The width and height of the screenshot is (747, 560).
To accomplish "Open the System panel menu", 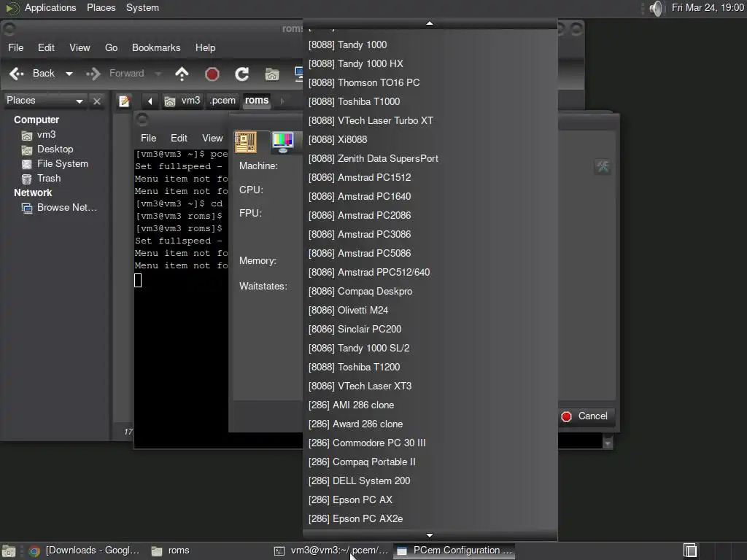I will tap(142, 7).
